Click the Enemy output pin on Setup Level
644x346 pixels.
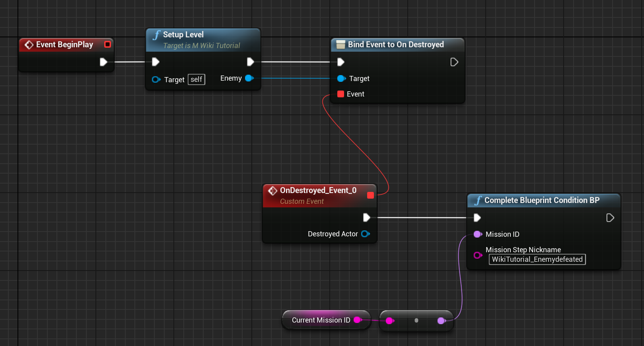pyautogui.click(x=249, y=78)
